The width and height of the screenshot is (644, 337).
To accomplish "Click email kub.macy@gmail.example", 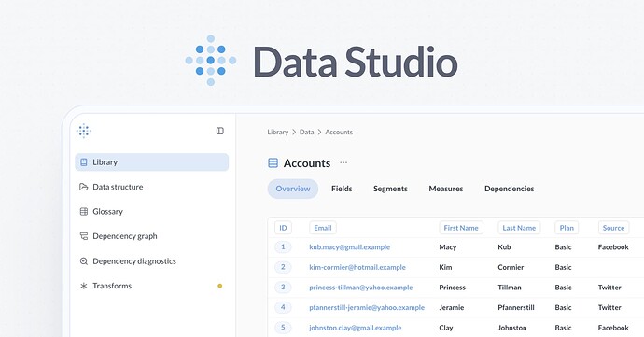I will 349,247.
